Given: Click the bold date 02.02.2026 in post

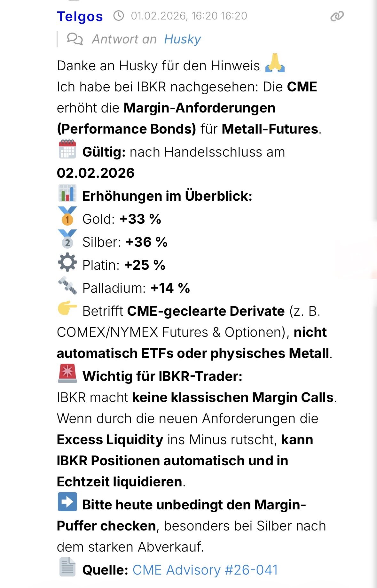Looking at the screenshot, I should [96, 173].
